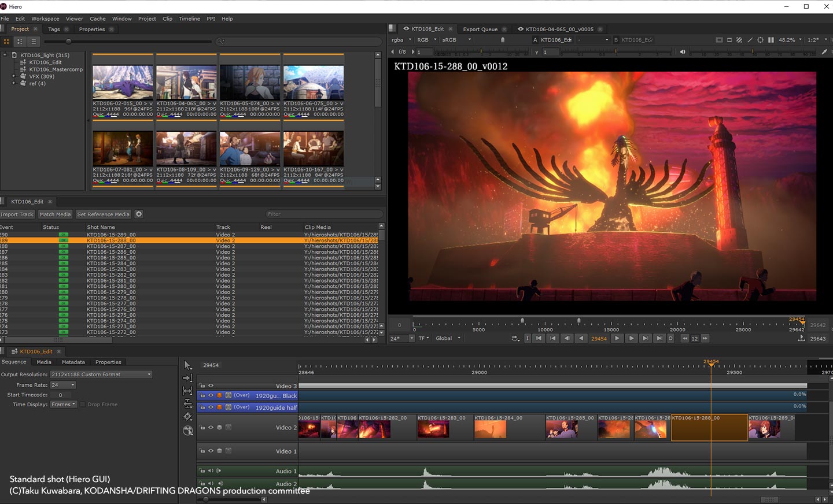This screenshot has width=833, height=504.
Task: Toggle viewer striped clipping warning icon
Action: pos(739,40)
